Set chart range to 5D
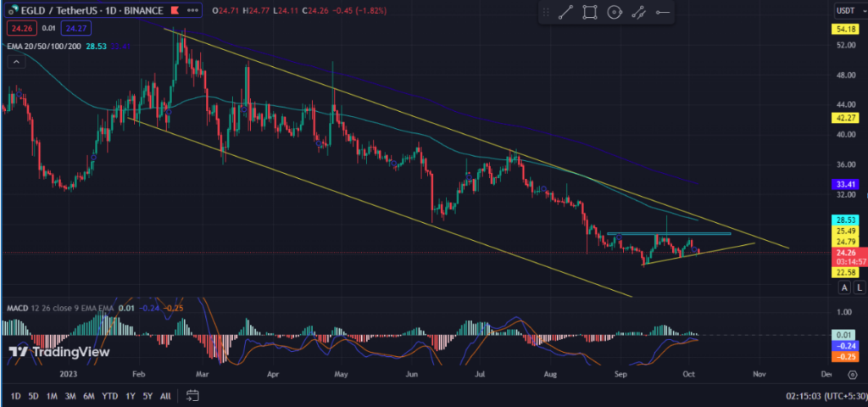This screenshot has height=407, width=868. (x=34, y=396)
